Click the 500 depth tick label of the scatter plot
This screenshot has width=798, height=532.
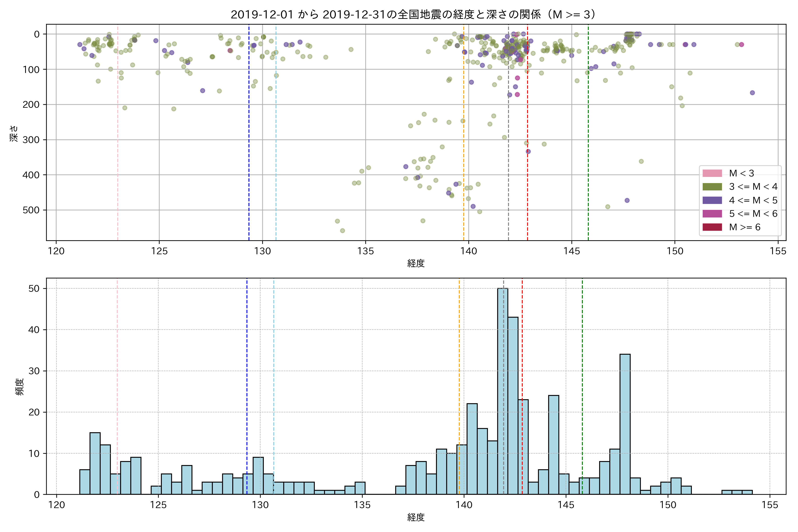(x=31, y=210)
